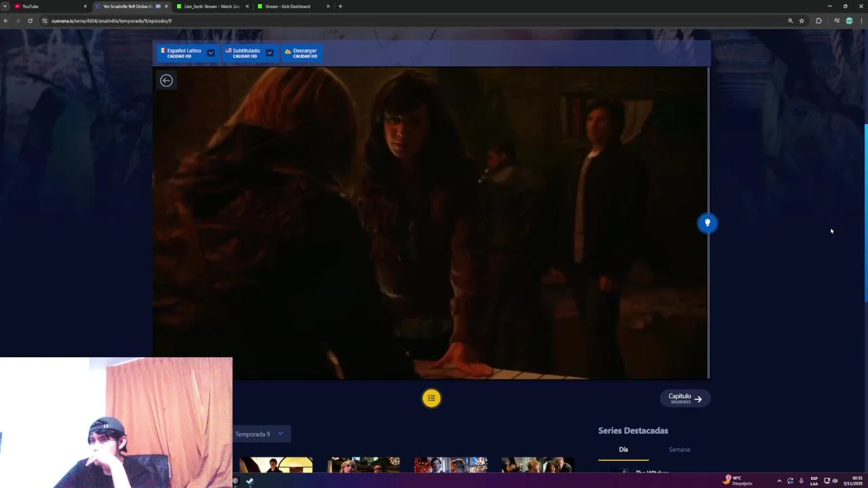Open the browser extensions puzzle icon
This screenshot has height=488, width=868.
[x=818, y=21]
